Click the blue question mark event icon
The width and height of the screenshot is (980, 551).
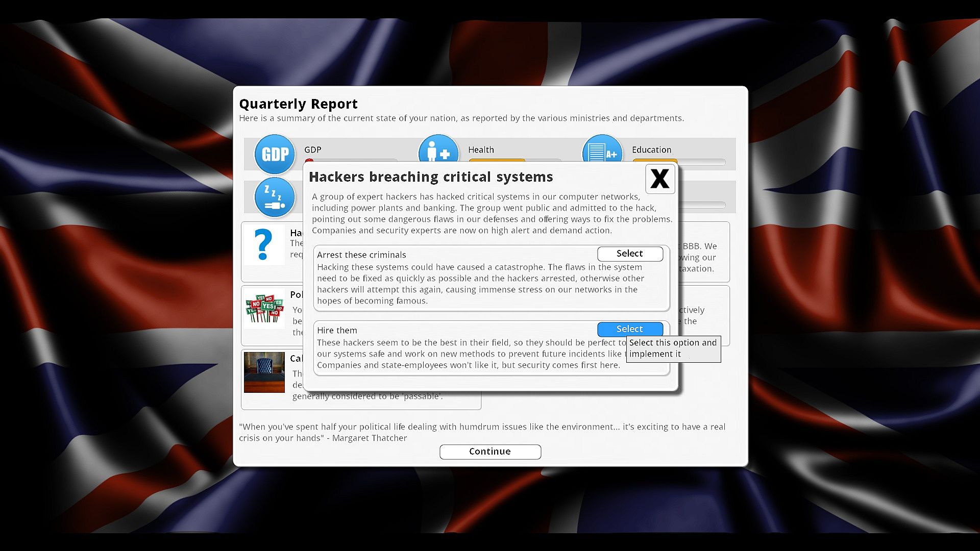click(x=263, y=245)
